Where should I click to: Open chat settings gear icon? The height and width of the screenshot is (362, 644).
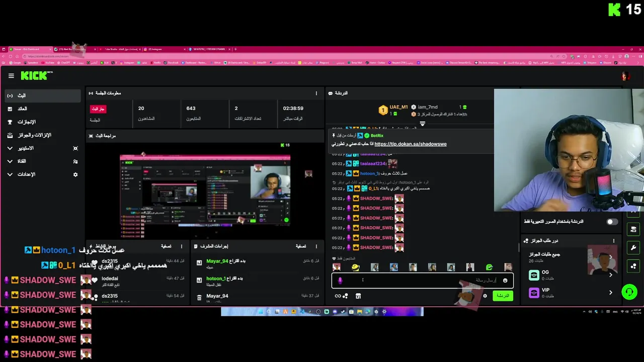(485, 296)
